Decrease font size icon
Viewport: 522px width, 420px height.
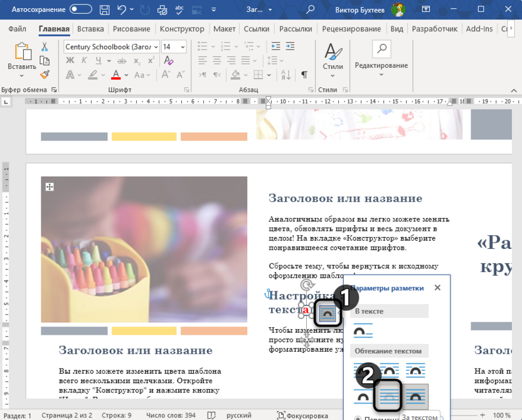[x=181, y=75]
